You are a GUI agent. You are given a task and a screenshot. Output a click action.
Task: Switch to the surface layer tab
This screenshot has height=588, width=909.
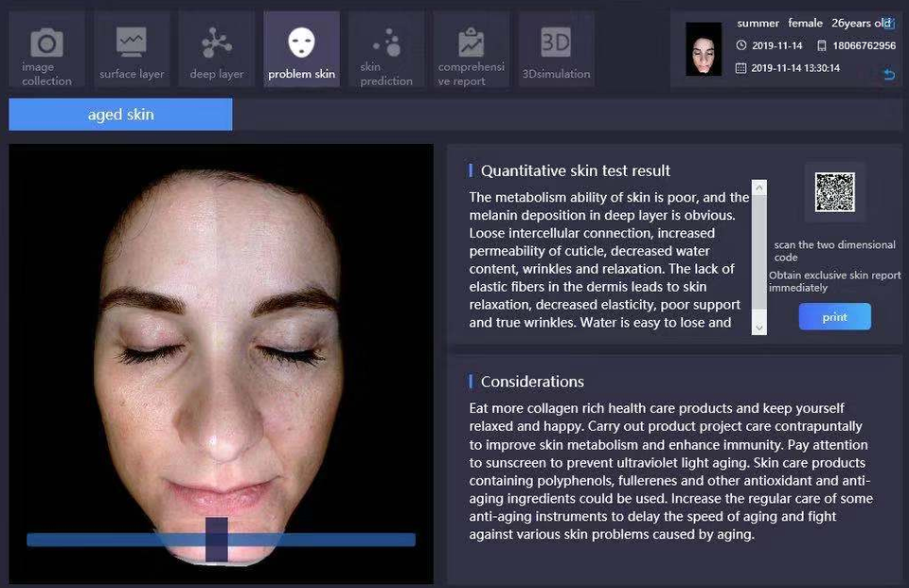(132, 49)
